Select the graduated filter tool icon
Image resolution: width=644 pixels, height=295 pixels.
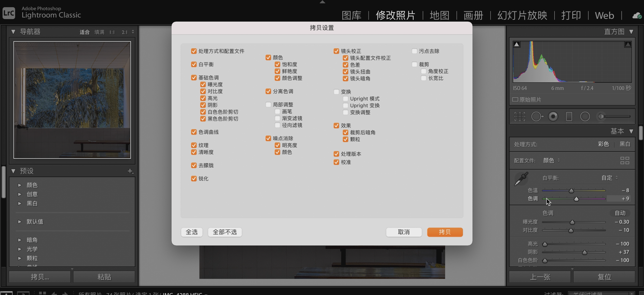[x=569, y=116]
